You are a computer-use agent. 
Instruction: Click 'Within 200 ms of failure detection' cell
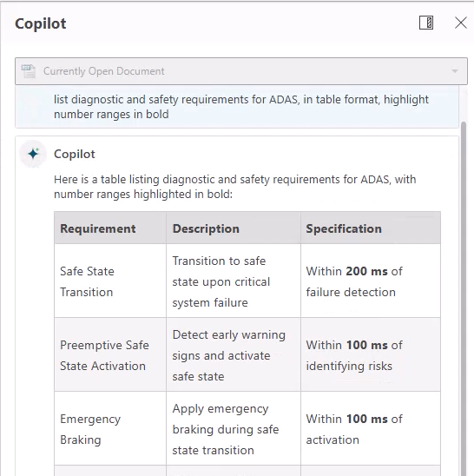371,281
